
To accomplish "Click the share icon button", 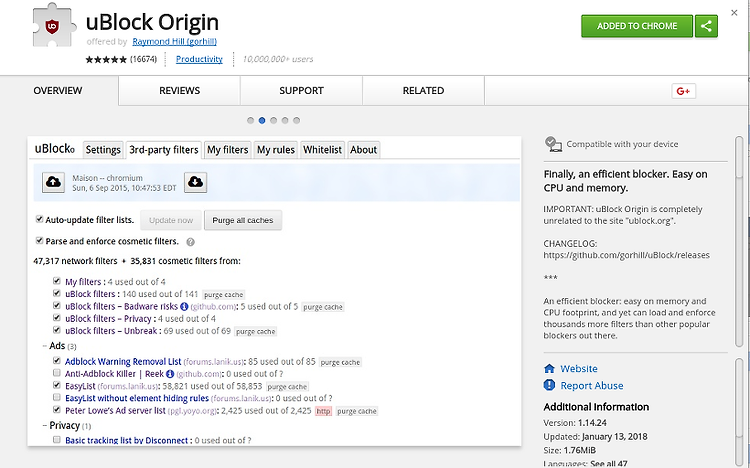I will (706, 26).
